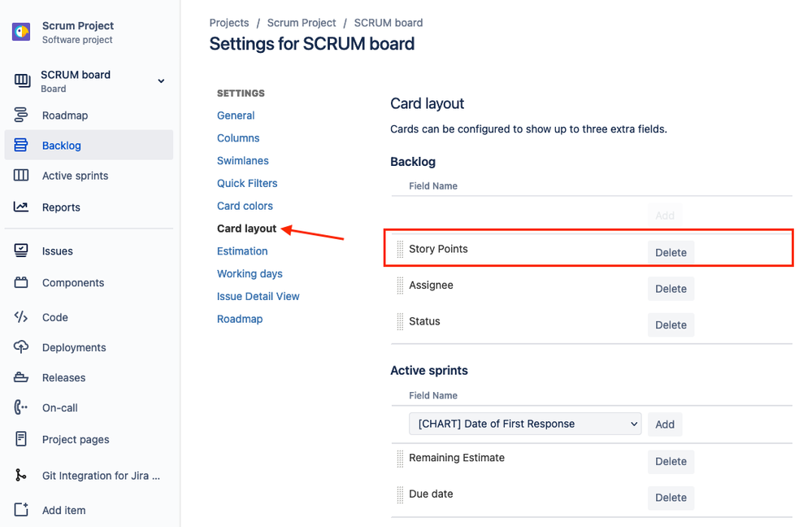
Task: Click the Scrum Project avatar icon
Action: point(21,33)
